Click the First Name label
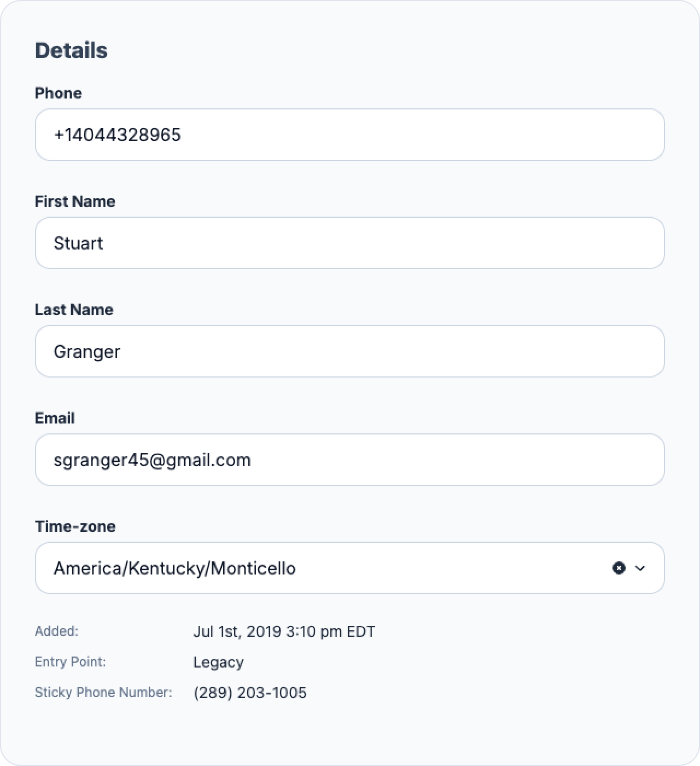 [x=75, y=201]
